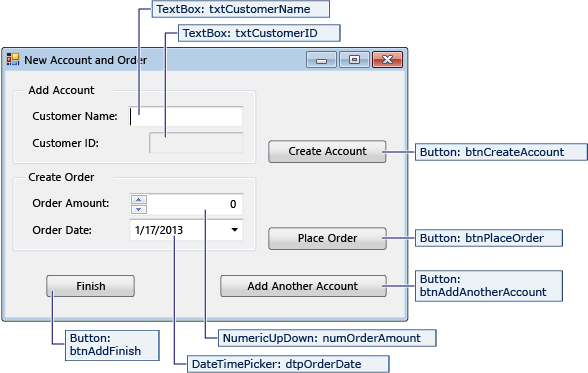Click the Place Order button

pyautogui.click(x=327, y=238)
